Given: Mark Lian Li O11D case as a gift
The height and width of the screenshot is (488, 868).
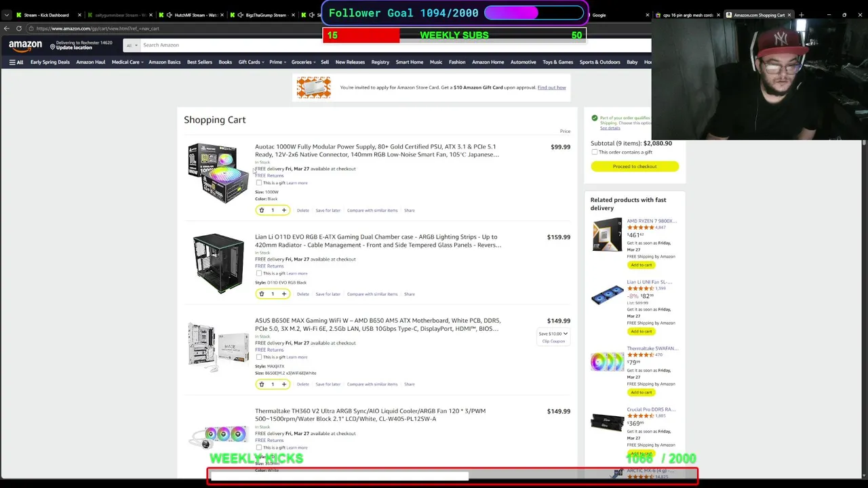Looking at the screenshot, I should coord(258,274).
